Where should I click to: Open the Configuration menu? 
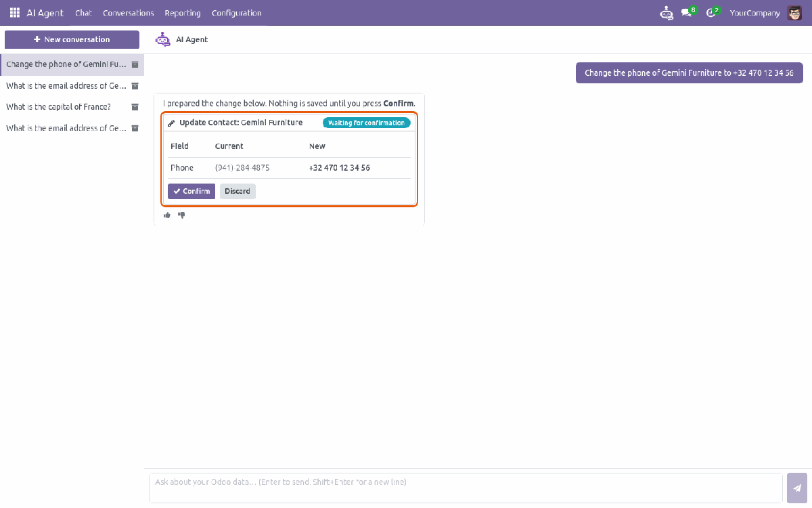[x=236, y=13]
